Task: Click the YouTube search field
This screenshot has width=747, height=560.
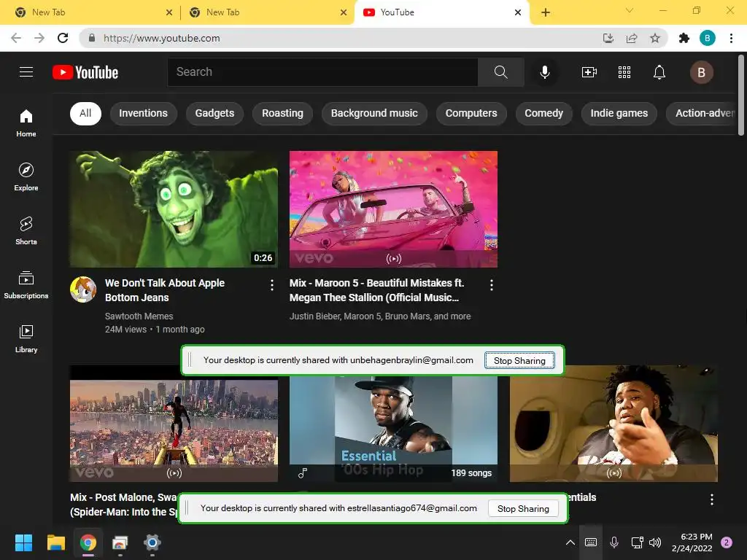Action: click(322, 72)
